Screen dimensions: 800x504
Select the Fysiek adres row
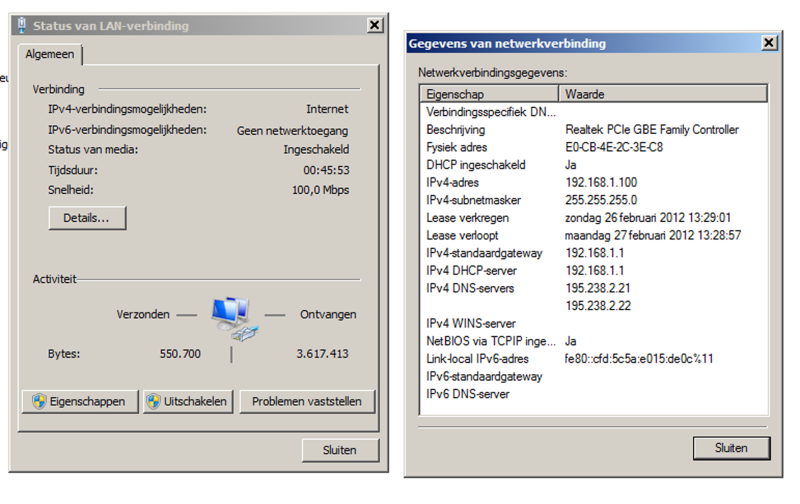[594, 147]
